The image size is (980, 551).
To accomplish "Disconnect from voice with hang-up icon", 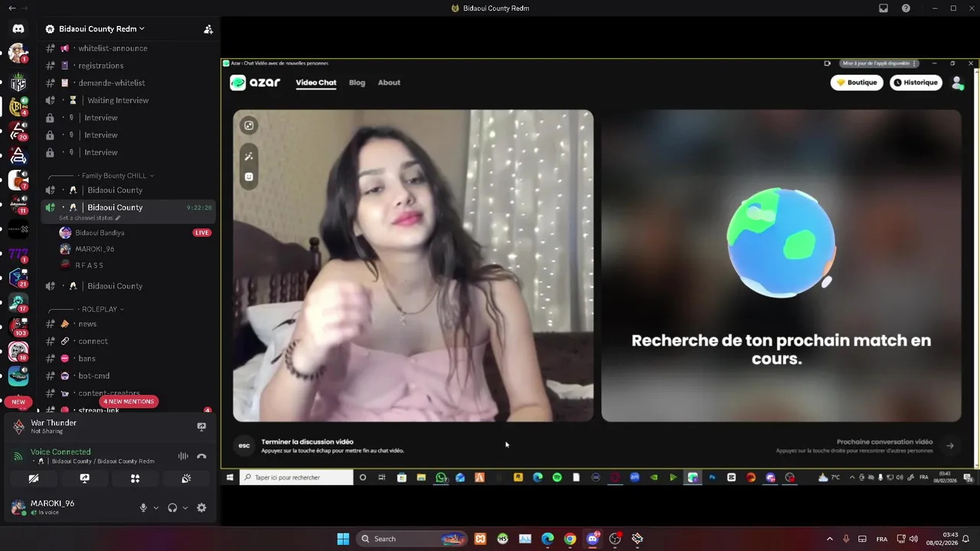I will point(201,456).
